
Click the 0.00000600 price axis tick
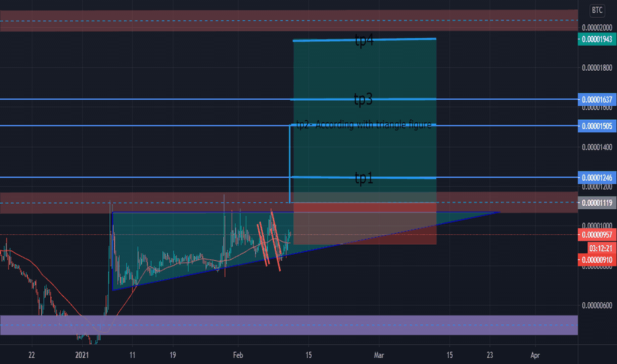click(597, 305)
